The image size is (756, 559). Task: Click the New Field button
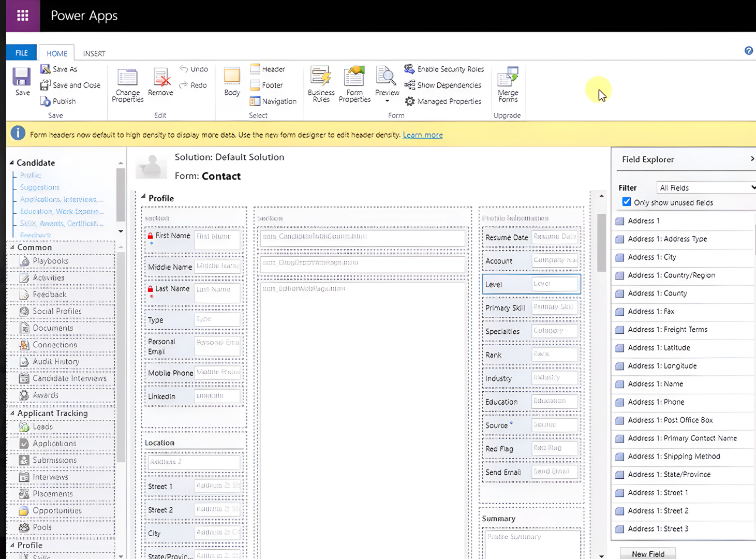coord(648,553)
